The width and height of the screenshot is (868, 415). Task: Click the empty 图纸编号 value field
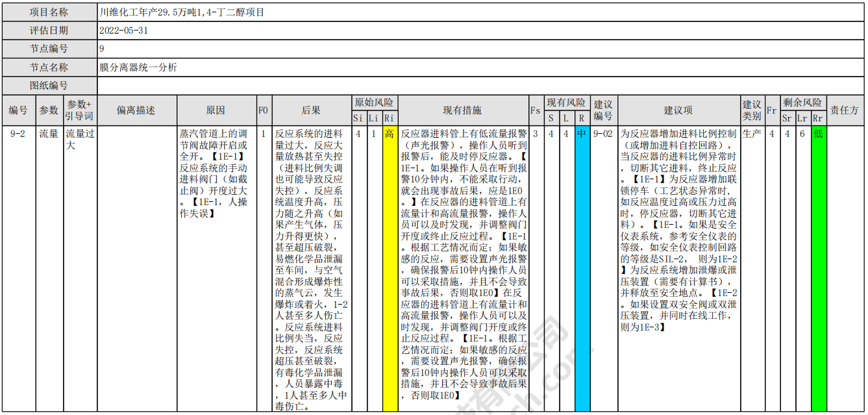[x=480, y=86]
